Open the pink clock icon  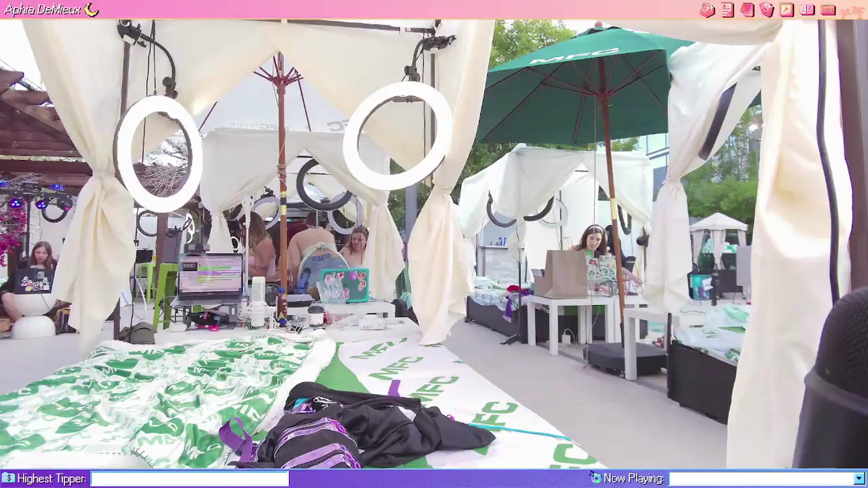pyautogui.click(x=787, y=10)
